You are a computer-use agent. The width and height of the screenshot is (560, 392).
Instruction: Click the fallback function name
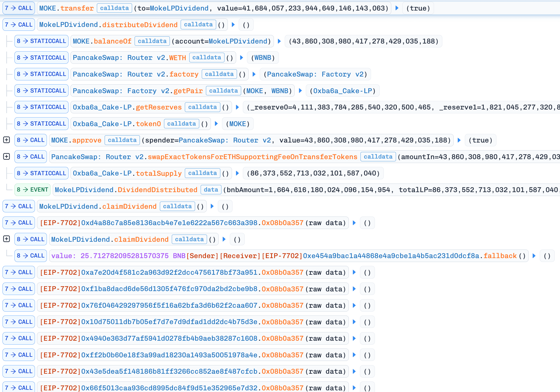coord(501,256)
